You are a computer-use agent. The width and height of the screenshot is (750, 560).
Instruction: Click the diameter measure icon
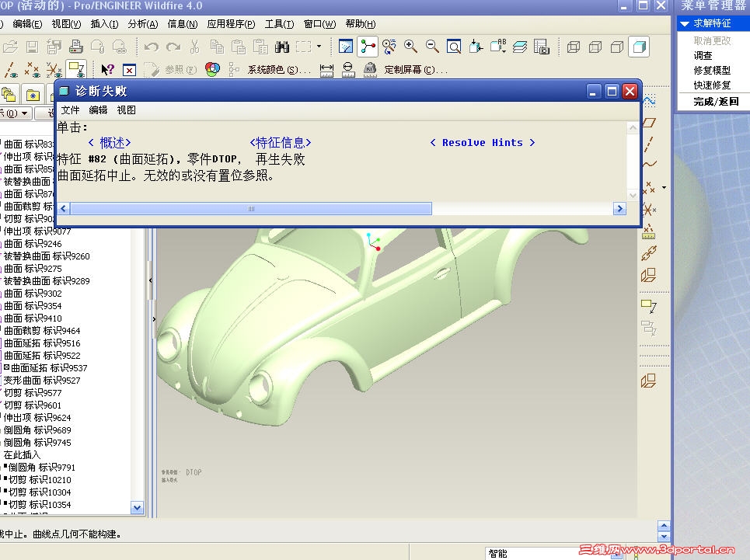[348, 70]
